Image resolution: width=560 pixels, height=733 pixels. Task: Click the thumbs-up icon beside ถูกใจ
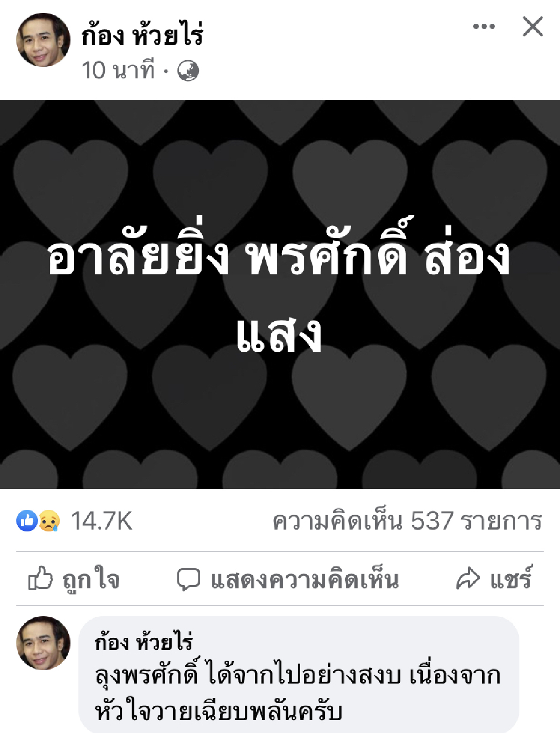click(41, 579)
